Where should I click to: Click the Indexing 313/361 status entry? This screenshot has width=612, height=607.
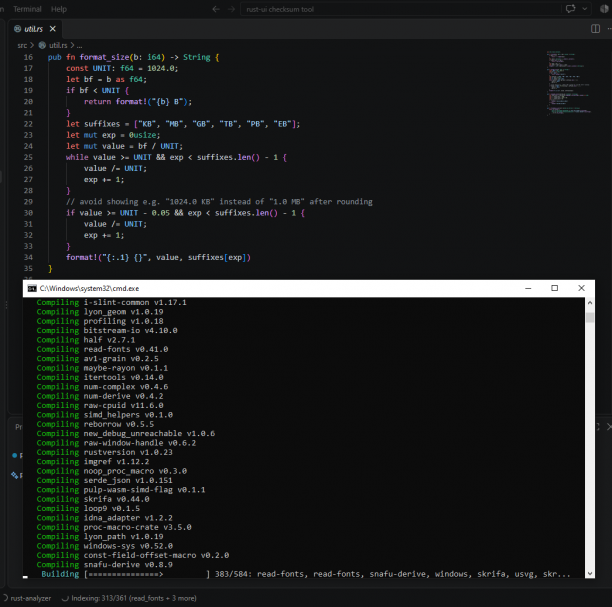(x=129, y=598)
